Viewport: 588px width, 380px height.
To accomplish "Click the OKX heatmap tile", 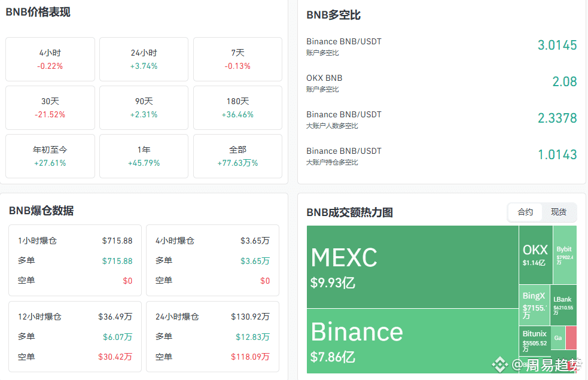I will (535, 254).
